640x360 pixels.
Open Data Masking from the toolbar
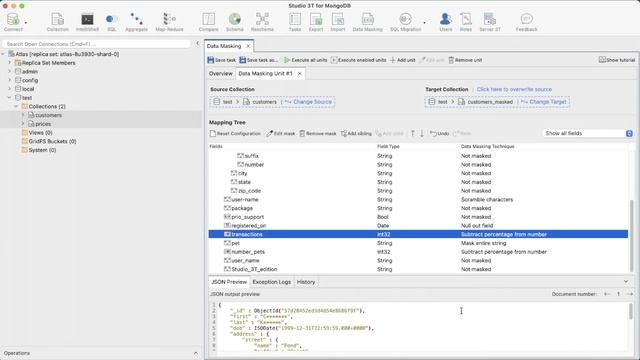point(367,22)
